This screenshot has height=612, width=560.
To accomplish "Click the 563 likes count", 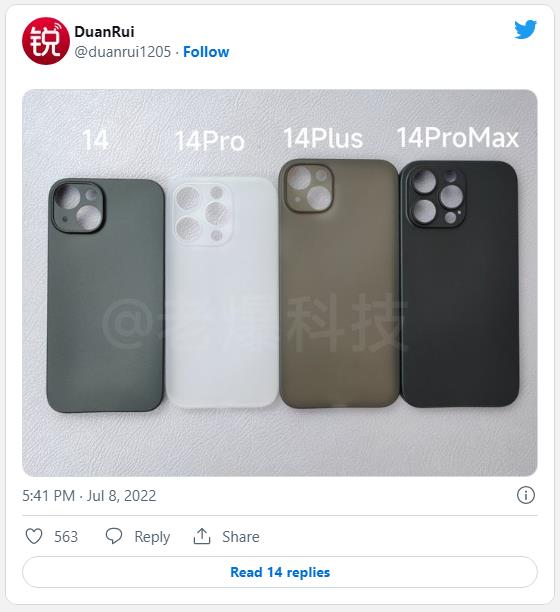I will coord(66,537).
